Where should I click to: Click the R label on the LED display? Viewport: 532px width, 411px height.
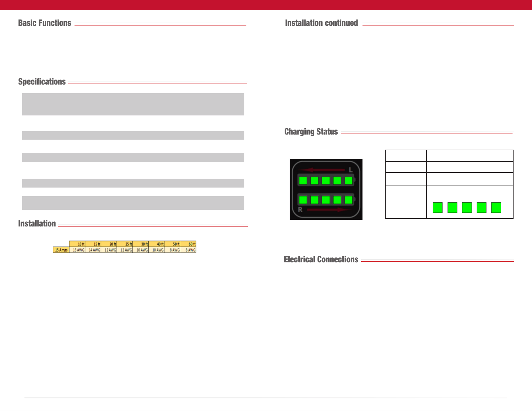pos(300,210)
